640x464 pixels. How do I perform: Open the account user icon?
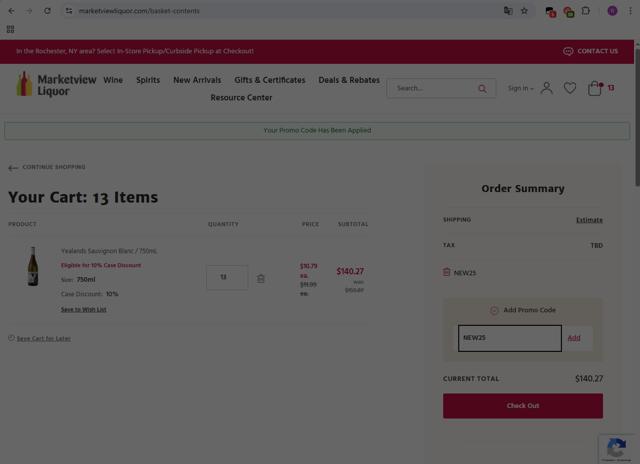pos(547,88)
